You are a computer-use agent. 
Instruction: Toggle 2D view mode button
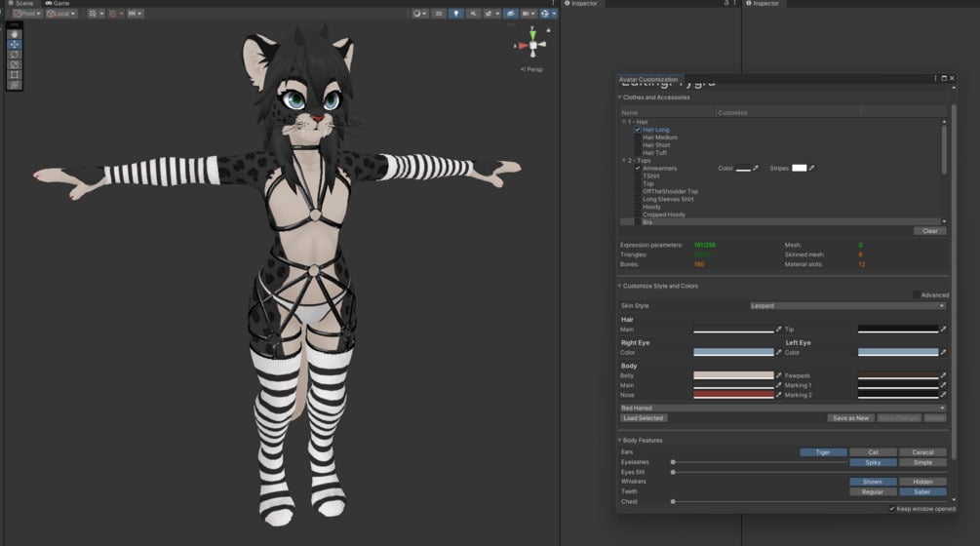(438, 13)
